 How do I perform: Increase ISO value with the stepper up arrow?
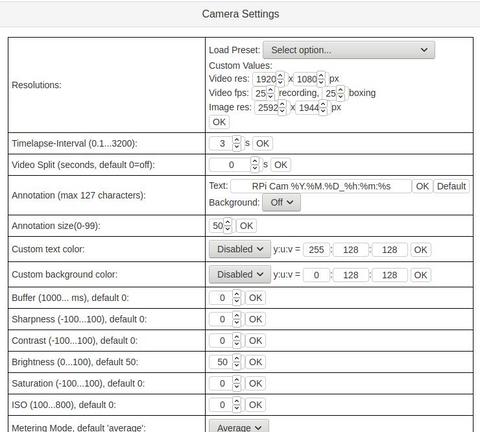(x=237, y=401)
